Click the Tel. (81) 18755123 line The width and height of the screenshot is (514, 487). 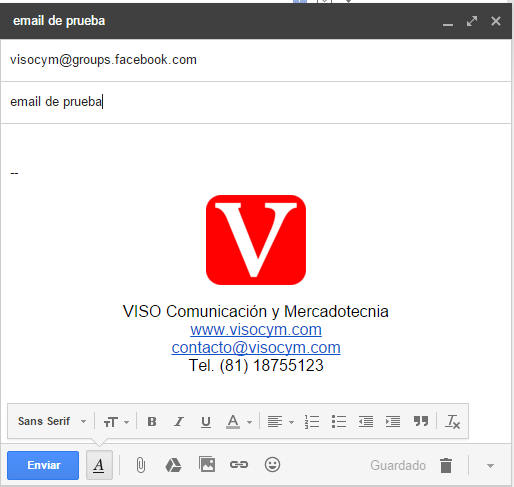point(256,365)
